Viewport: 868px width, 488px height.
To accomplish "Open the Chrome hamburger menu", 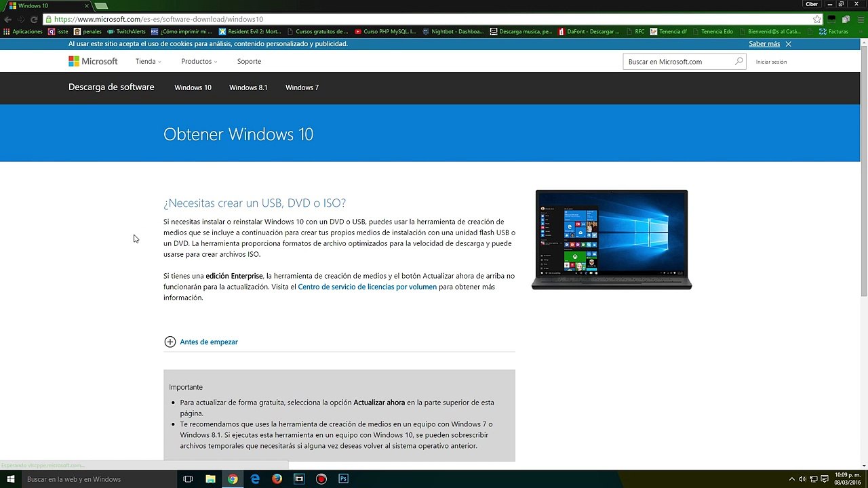I will tap(860, 20).
